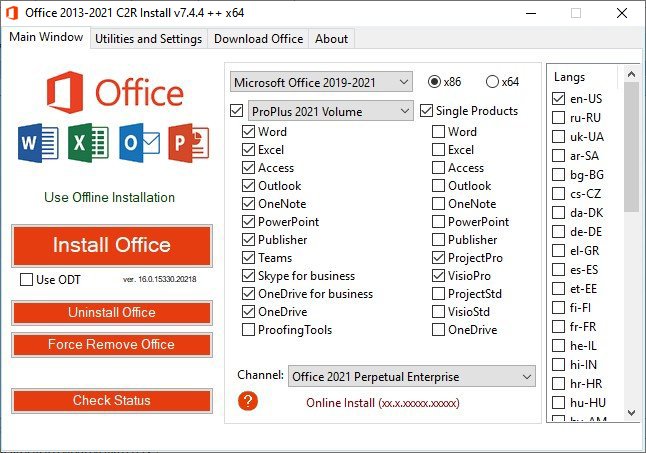Click the orange question mark help icon
The height and width of the screenshot is (453, 646).
(248, 401)
